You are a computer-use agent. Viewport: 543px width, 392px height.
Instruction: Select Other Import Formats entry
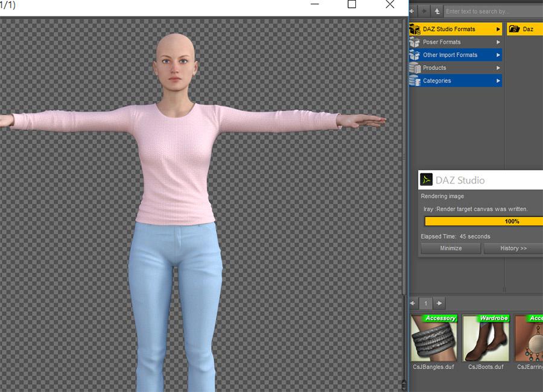tap(456, 55)
